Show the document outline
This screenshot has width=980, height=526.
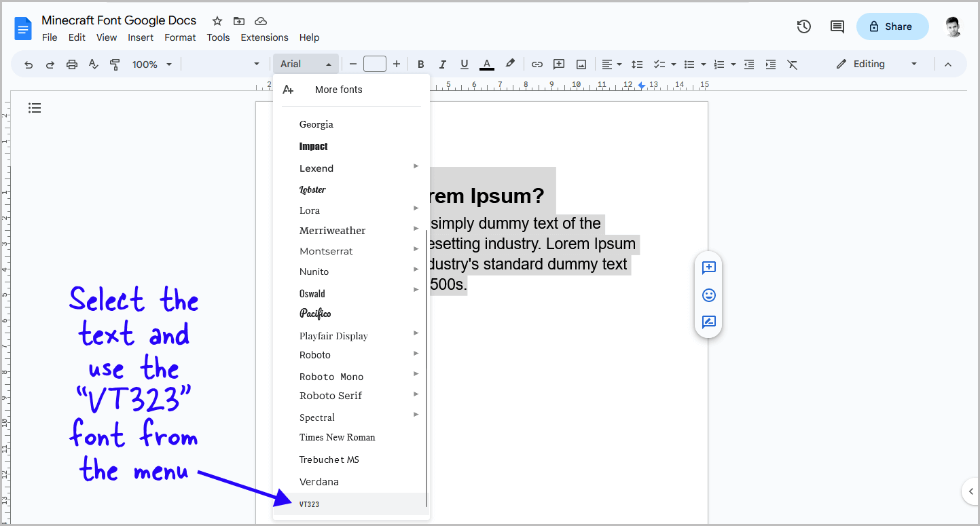(35, 108)
